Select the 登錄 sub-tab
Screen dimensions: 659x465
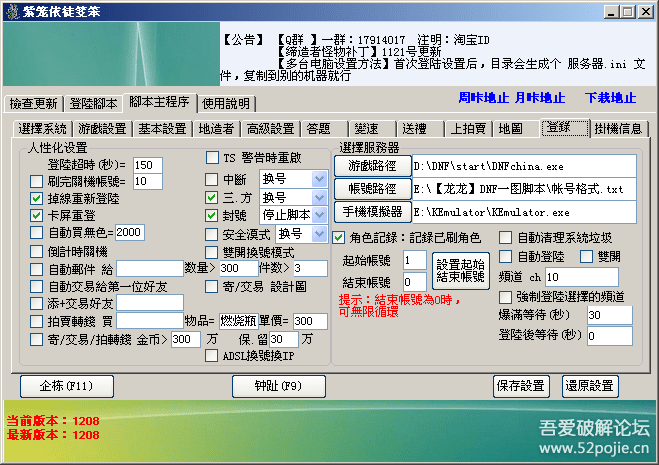(565, 127)
